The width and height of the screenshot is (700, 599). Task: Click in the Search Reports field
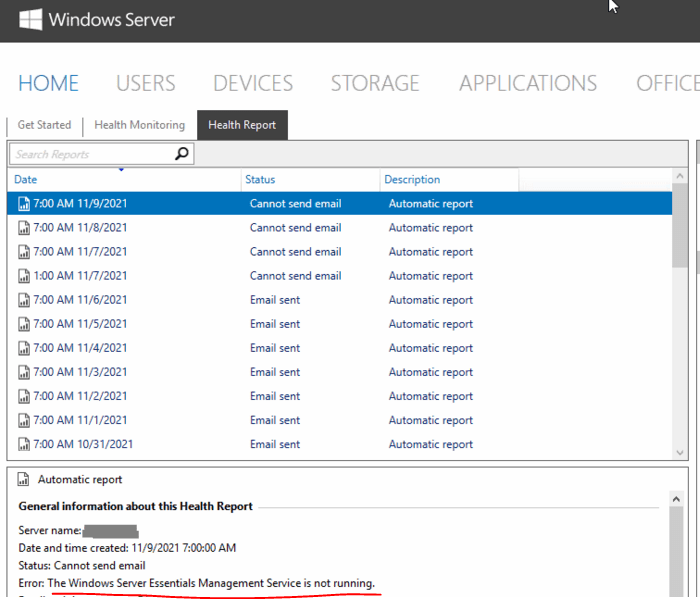(90, 154)
